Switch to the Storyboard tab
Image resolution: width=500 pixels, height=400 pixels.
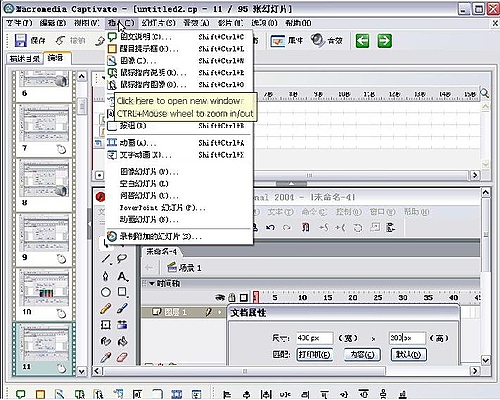(x=25, y=59)
